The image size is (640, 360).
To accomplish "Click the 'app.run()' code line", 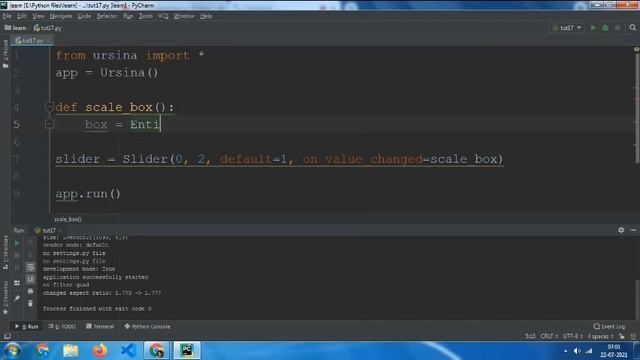I will click(x=88, y=193).
